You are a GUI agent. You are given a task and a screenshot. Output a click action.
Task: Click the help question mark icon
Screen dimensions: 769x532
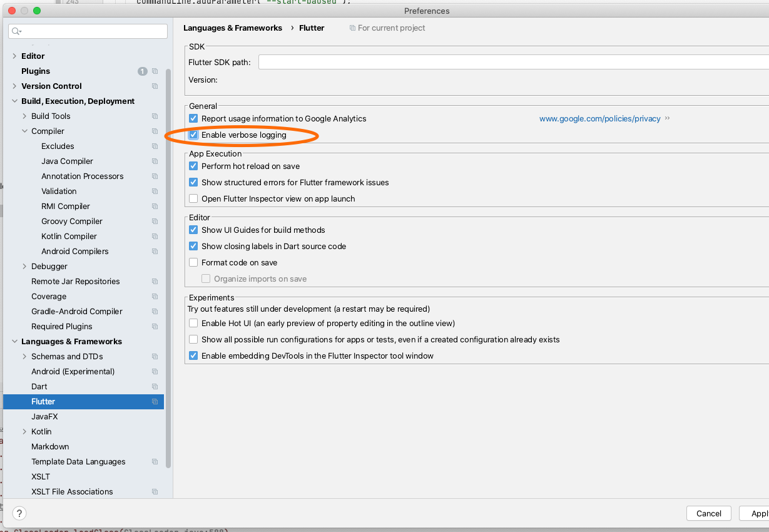click(x=19, y=513)
